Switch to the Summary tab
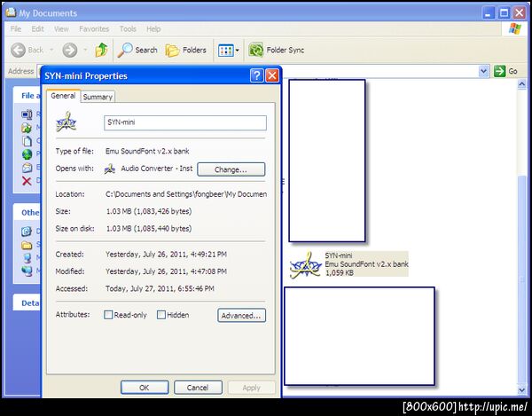The height and width of the screenshot is (416, 532). click(x=98, y=97)
